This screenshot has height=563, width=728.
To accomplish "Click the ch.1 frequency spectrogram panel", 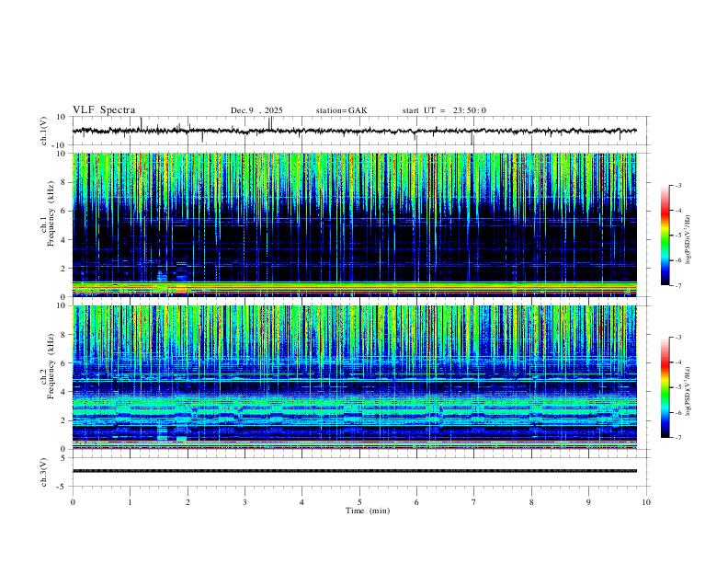I will coord(354,224).
